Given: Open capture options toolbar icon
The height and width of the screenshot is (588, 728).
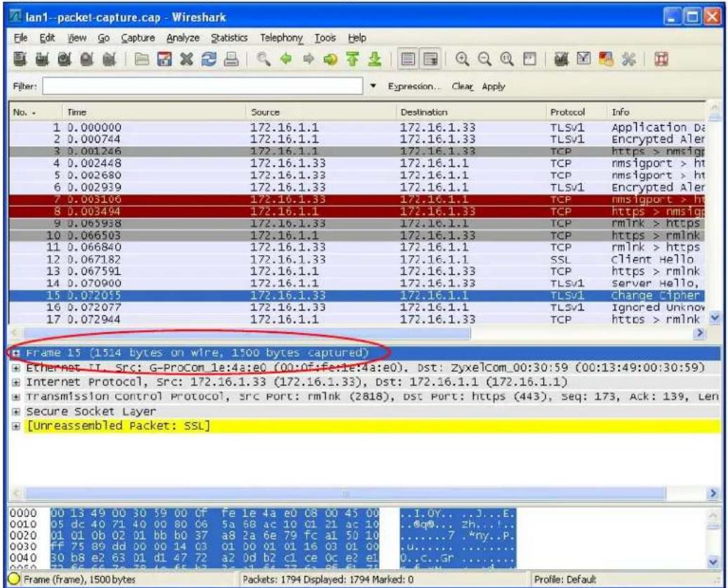Looking at the screenshot, I should point(42,59).
